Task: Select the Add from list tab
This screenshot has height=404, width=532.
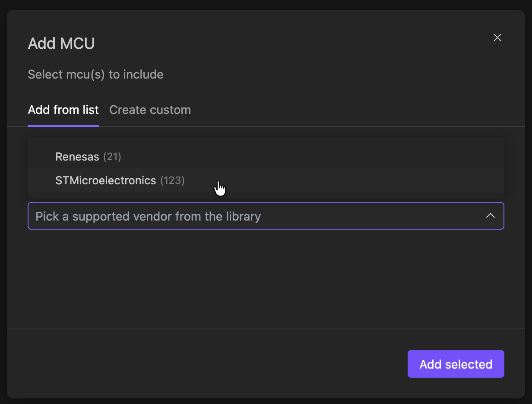Action: [x=63, y=110]
